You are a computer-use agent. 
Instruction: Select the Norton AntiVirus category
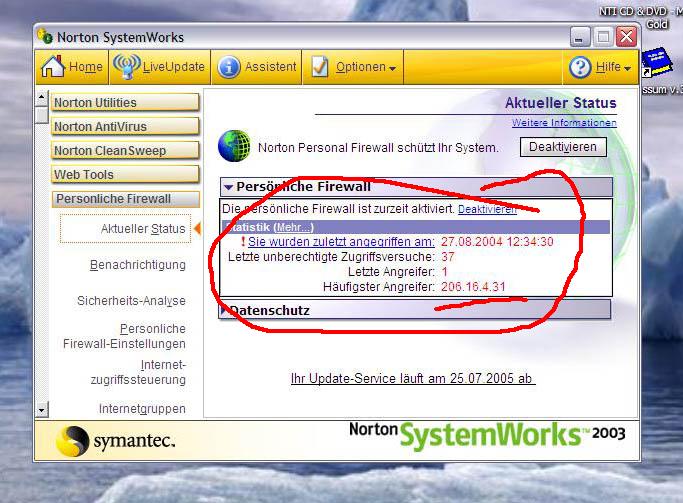(125, 126)
